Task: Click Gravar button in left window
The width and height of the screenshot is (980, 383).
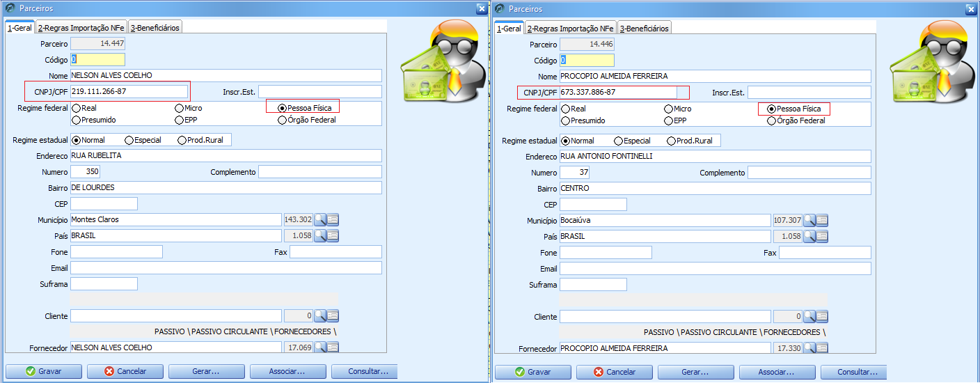Action: tap(43, 371)
